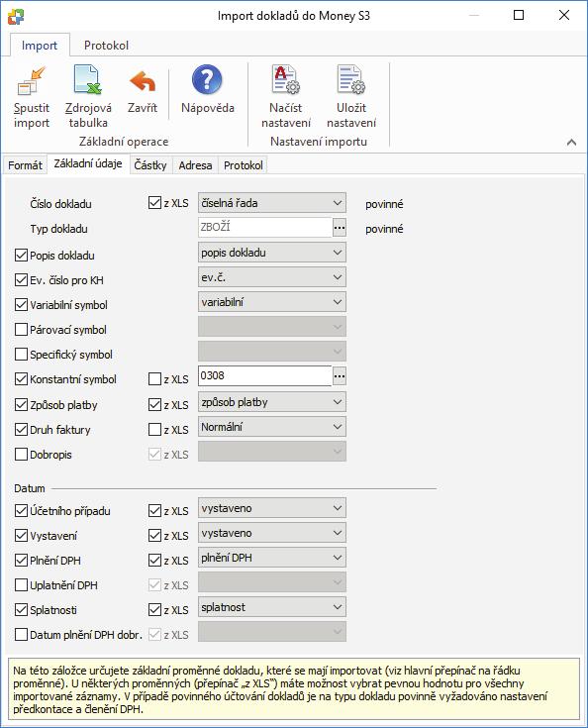588x728 pixels.
Task: Open Typ dokladu browse ellipsis button
Action: point(340,228)
